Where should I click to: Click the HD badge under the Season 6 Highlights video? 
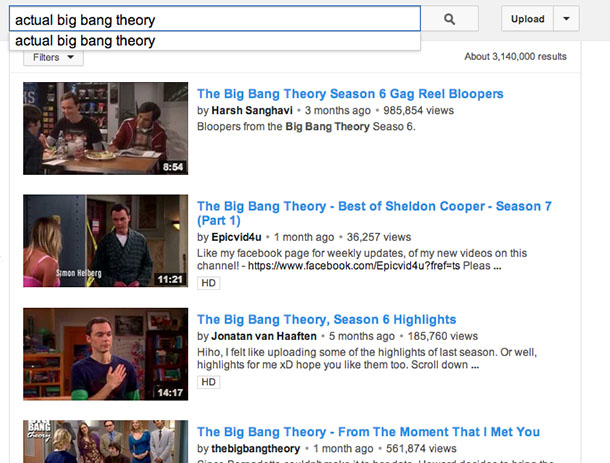click(x=209, y=382)
